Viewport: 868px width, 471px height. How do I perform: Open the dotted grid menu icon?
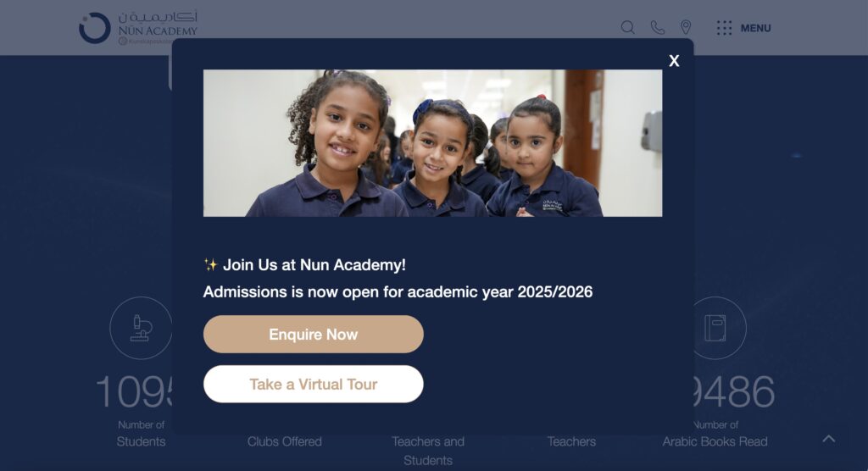pyautogui.click(x=724, y=28)
